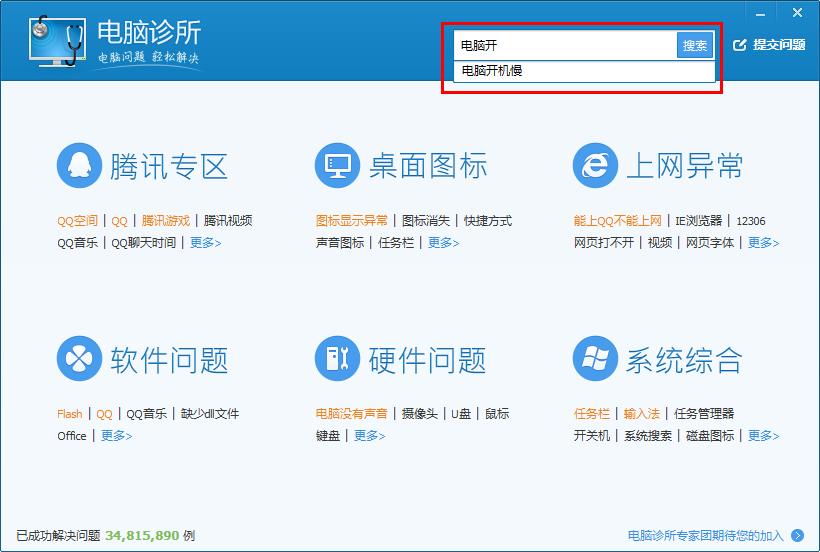
Task: Open the 任务管理器 link
Action: click(704, 414)
